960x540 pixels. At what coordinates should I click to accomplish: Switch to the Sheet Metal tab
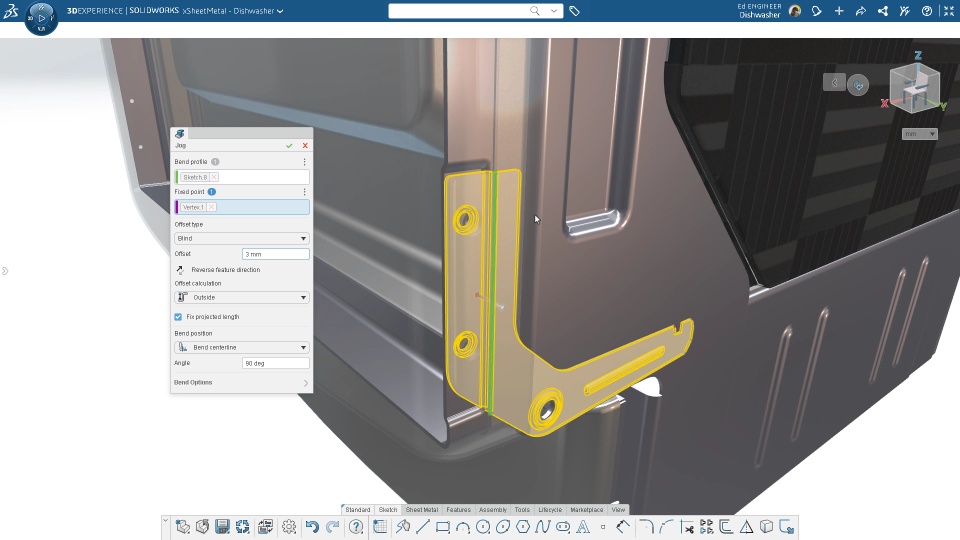click(422, 509)
